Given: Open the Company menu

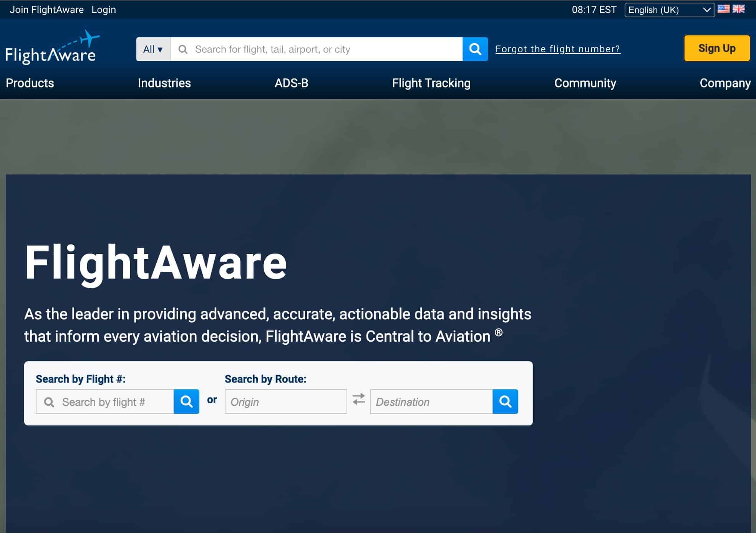Looking at the screenshot, I should tap(725, 83).
